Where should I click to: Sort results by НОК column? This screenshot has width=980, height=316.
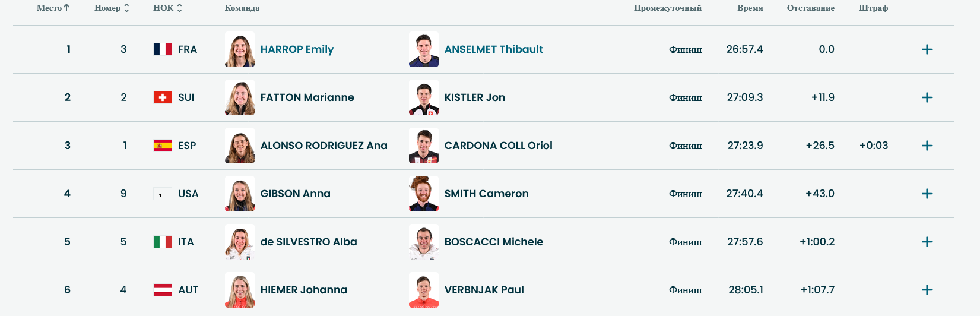tap(167, 8)
